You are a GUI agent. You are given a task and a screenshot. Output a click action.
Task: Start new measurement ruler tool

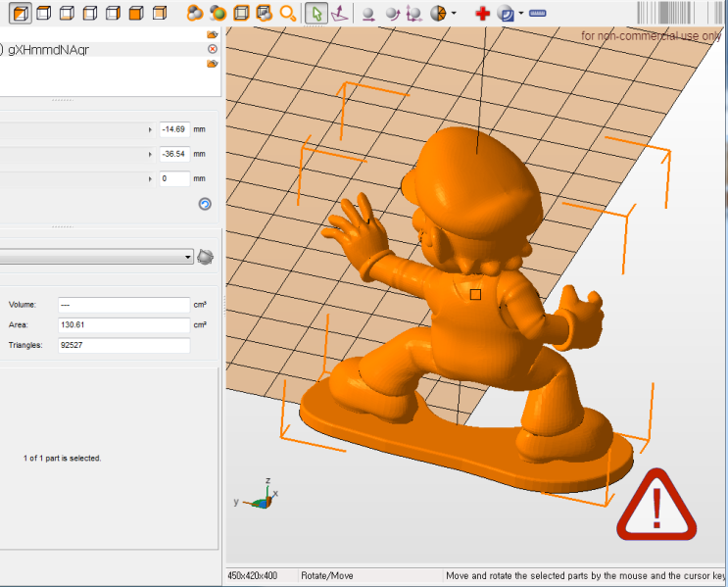point(537,14)
